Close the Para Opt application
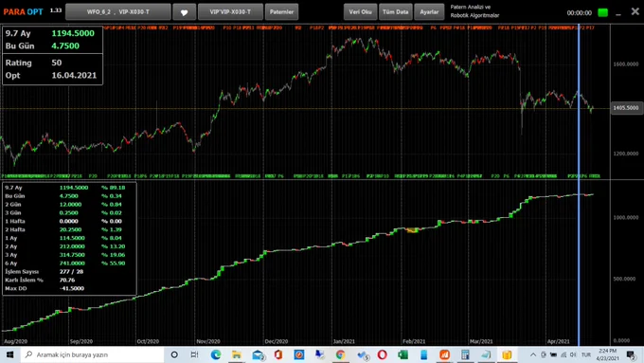The image size is (644, 363). (x=635, y=11)
